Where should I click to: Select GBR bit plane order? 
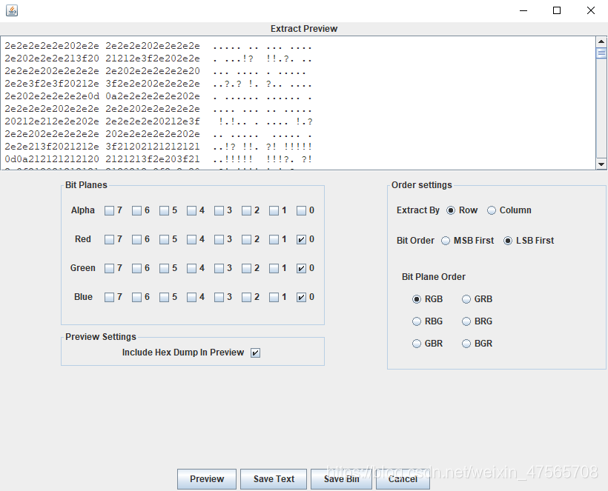coord(416,344)
